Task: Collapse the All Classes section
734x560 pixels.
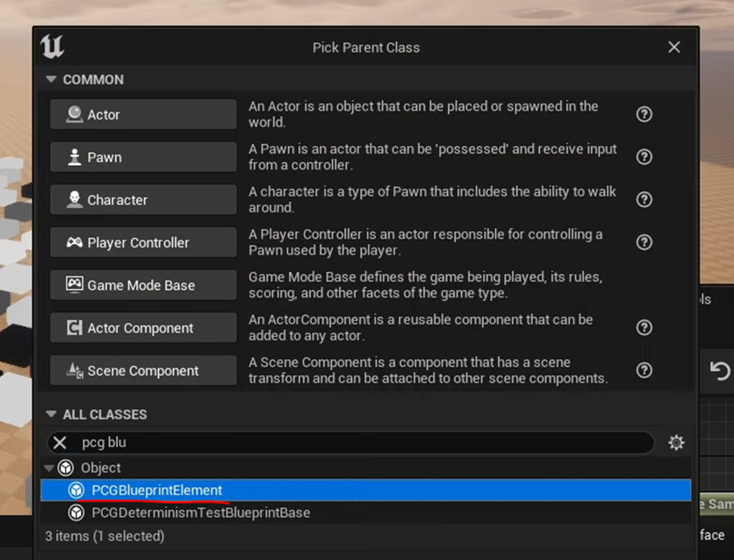Action: click(x=52, y=414)
